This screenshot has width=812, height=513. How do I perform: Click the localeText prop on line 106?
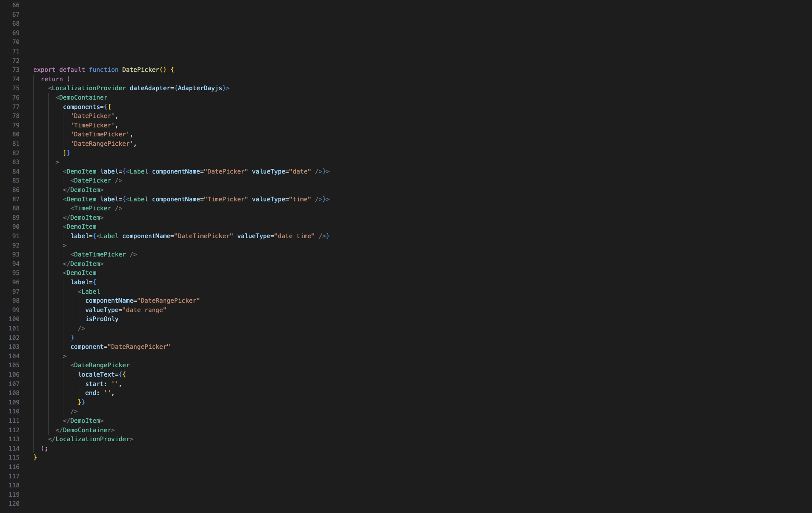pos(96,374)
